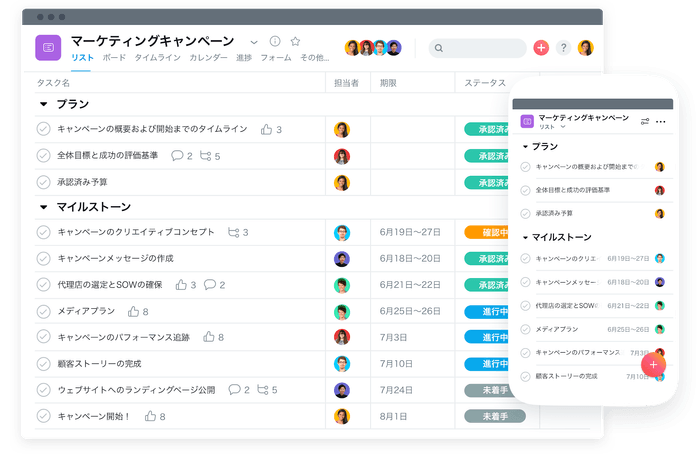The width and height of the screenshot is (700, 461).
Task: Open project info circle icon
Action: [275, 42]
